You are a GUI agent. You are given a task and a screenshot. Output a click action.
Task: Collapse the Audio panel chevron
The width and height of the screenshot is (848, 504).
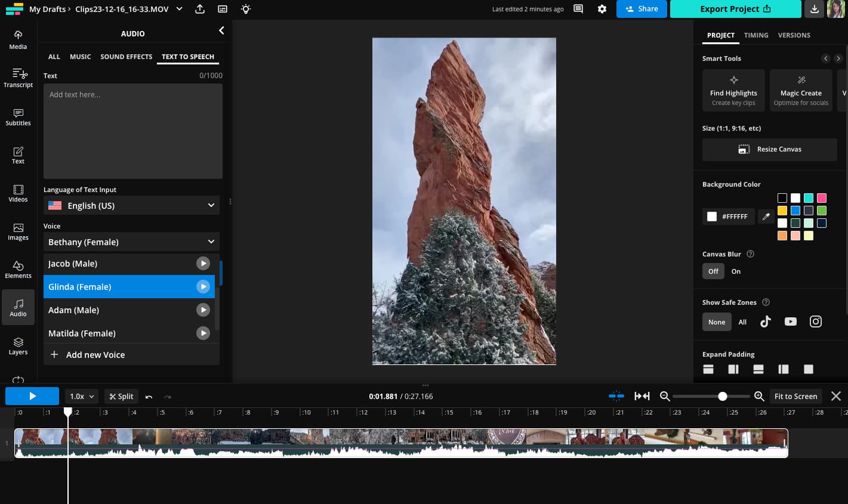coord(221,30)
